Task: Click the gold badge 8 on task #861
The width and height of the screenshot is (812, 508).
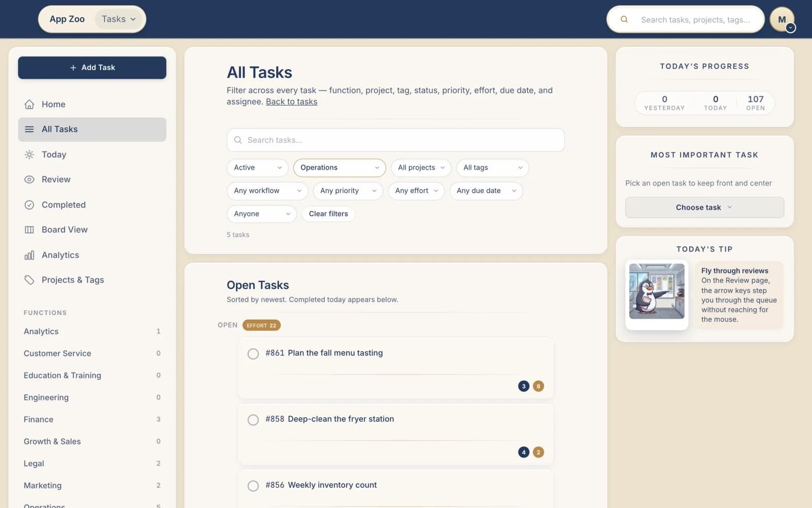Action: point(538,386)
